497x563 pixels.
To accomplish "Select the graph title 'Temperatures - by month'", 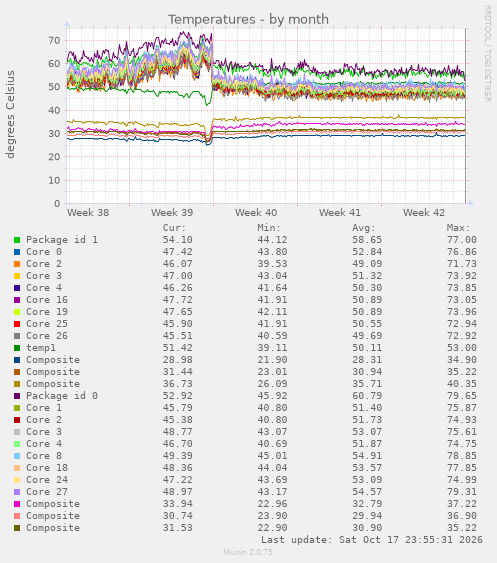I will coord(248,19).
